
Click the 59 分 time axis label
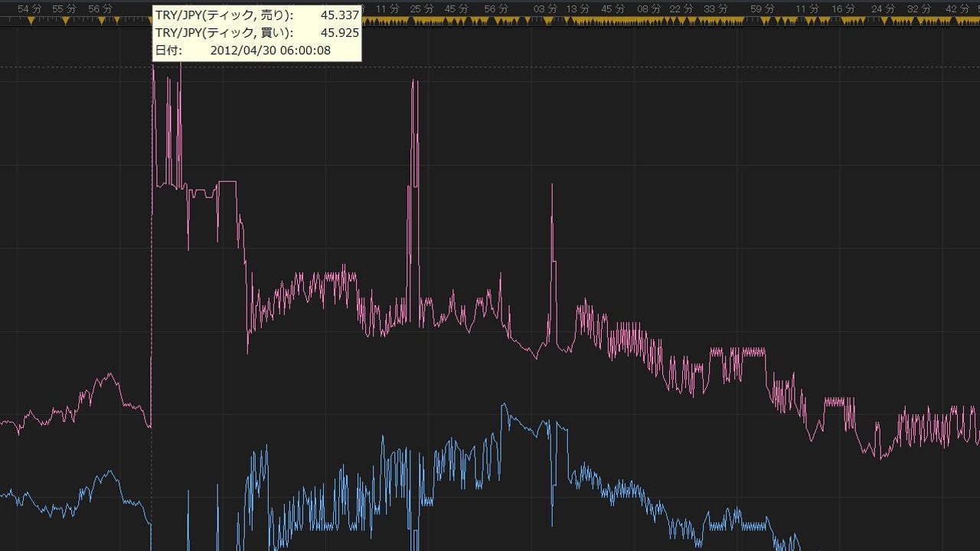click(x=762, y=8)
